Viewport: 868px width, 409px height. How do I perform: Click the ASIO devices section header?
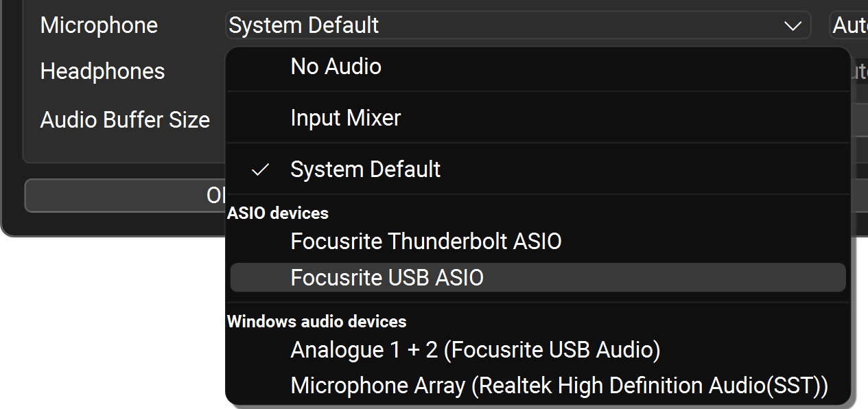[x=278, y=213]
